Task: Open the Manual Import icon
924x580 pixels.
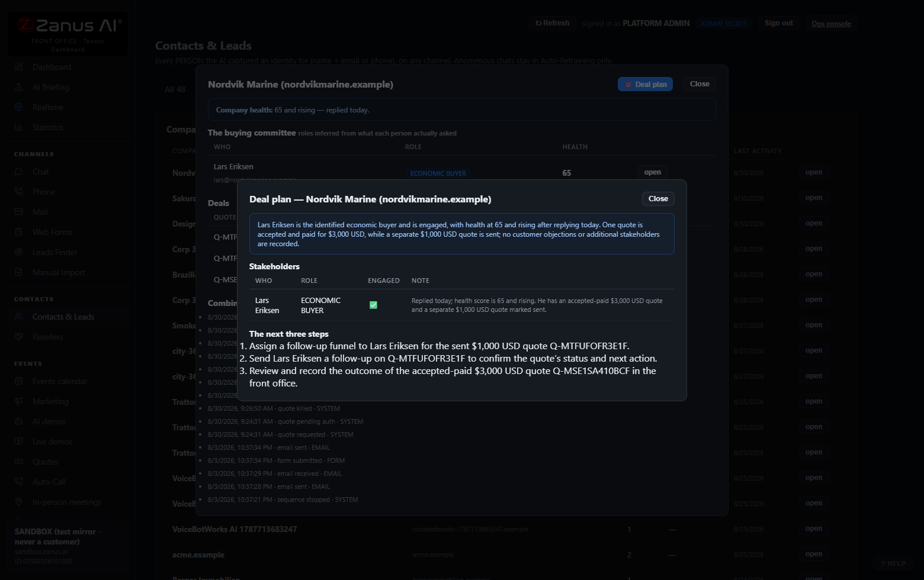Action: click(19, 272)
